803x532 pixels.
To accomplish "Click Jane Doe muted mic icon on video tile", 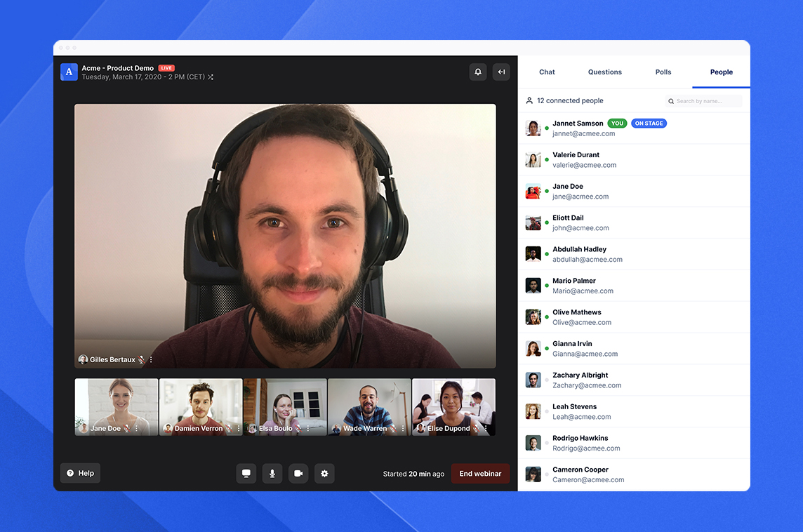I will click(x=127, y=429).
